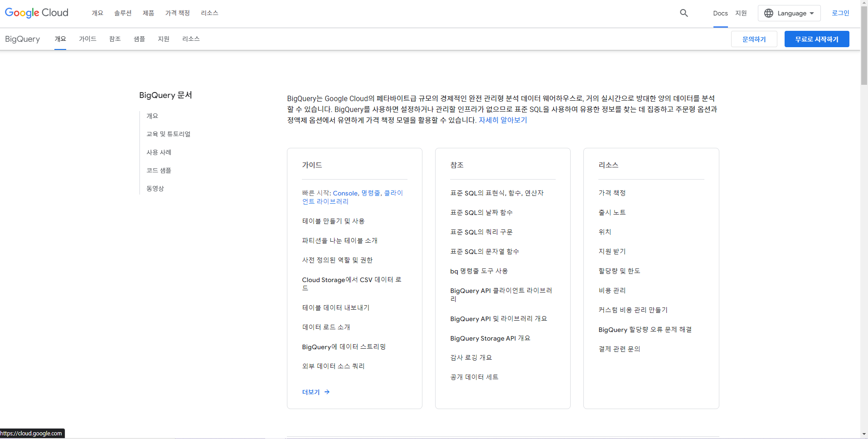This screenshot has height=439, width=868.
Task: Switch to the 지원 tab under BigQuery
Action: (164, 39)
